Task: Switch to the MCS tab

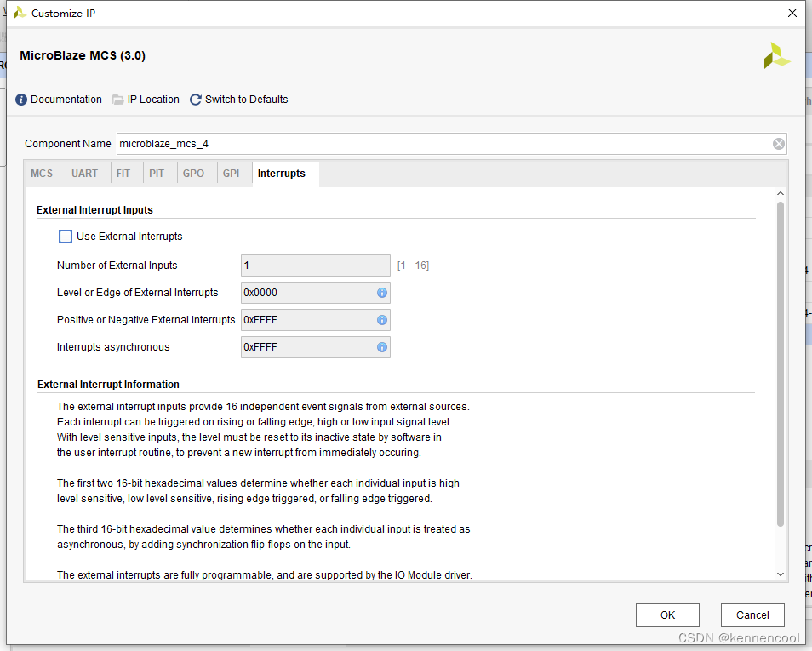Action: click(x=42, y=174)
